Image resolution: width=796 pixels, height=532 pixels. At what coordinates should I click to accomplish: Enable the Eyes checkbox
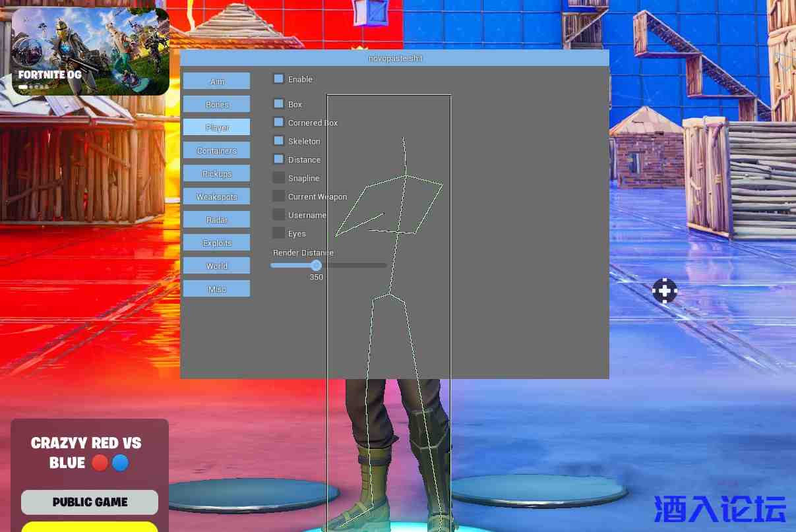279,233
